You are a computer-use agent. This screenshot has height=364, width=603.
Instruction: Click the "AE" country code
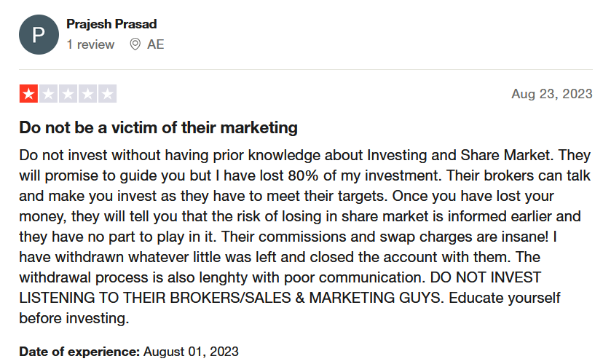[x=155, y=44]
